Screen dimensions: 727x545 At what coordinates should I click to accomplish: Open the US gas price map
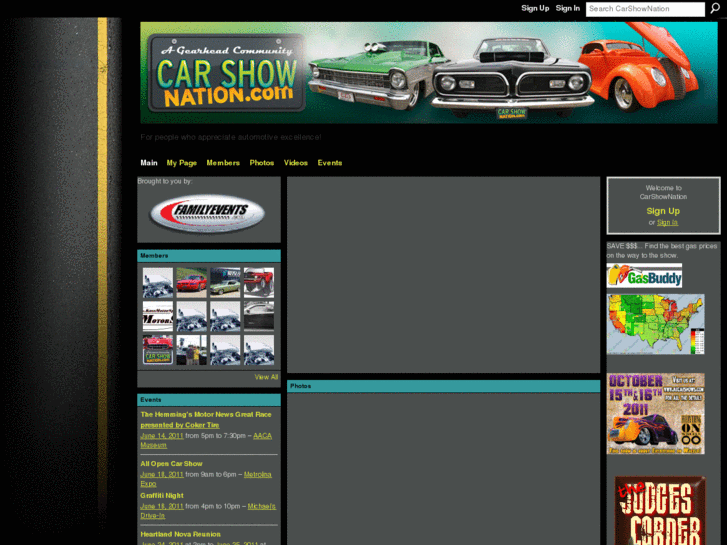(x=656, y=324)
